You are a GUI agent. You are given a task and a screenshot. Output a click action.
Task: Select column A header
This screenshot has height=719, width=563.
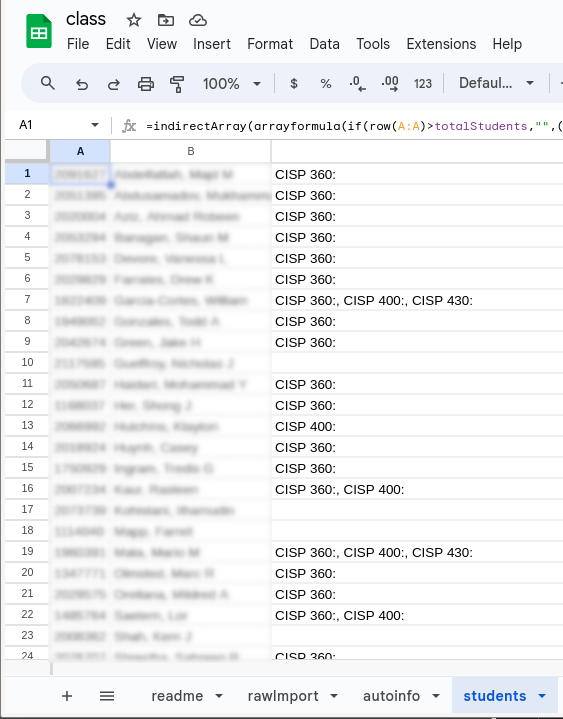(80, 151)
